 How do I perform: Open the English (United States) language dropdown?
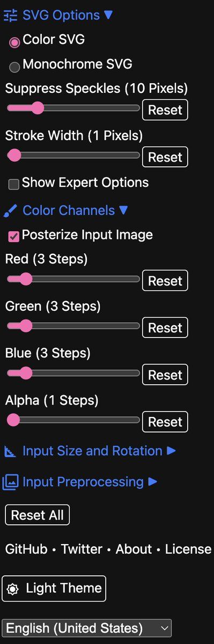(87, 628)
